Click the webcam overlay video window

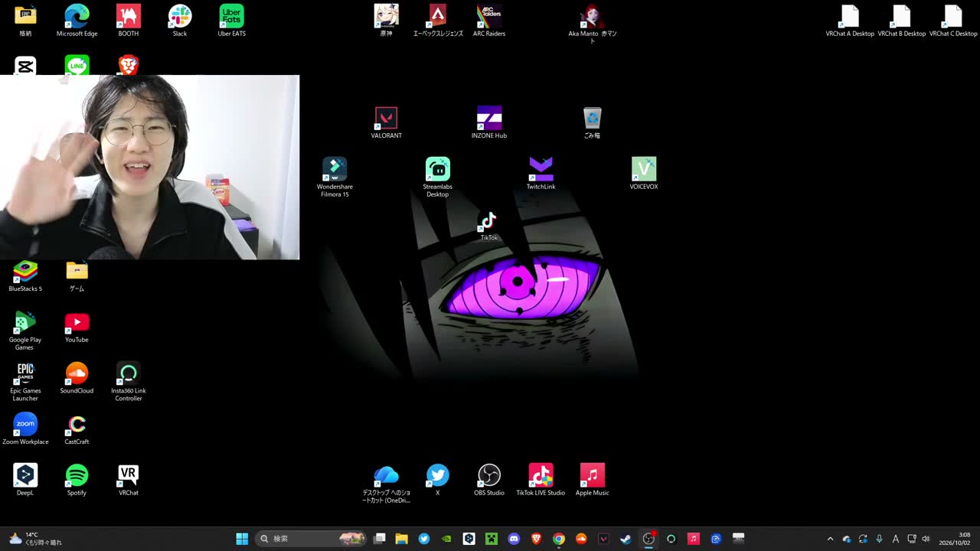[x=149, y=167]
